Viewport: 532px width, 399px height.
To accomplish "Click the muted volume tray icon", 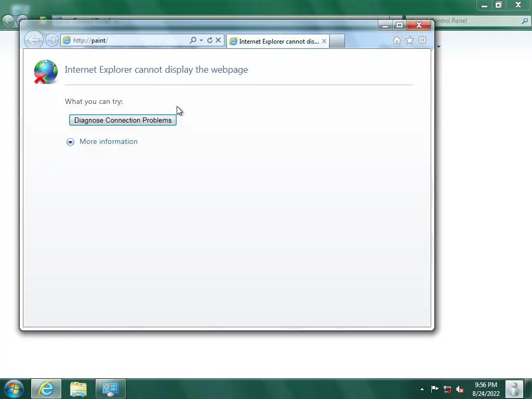I will (460, 389).
